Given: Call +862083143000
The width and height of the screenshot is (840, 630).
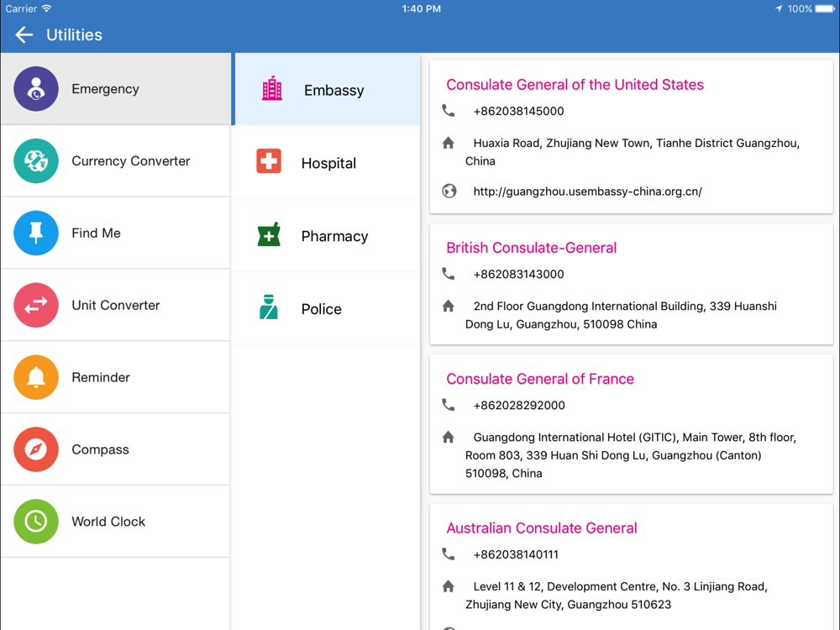Looking at the screenshot, I should click(x=518, y=275).
